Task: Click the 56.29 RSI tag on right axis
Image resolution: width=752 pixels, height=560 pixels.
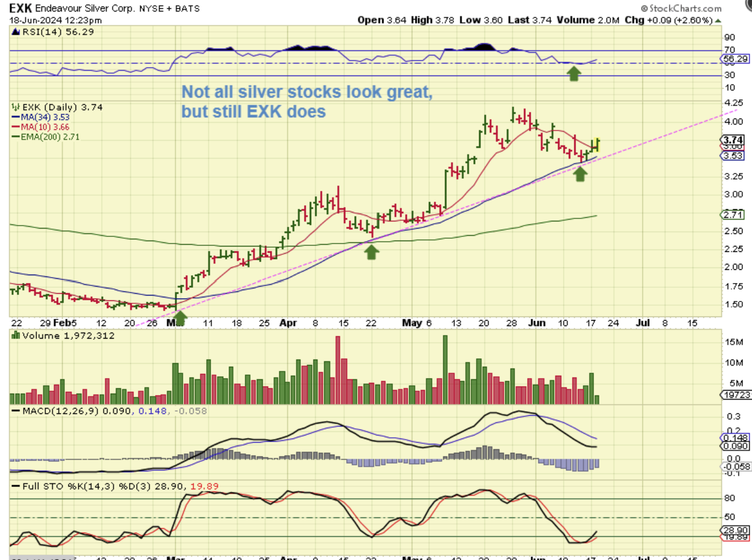Action: (x=734, y=59)
